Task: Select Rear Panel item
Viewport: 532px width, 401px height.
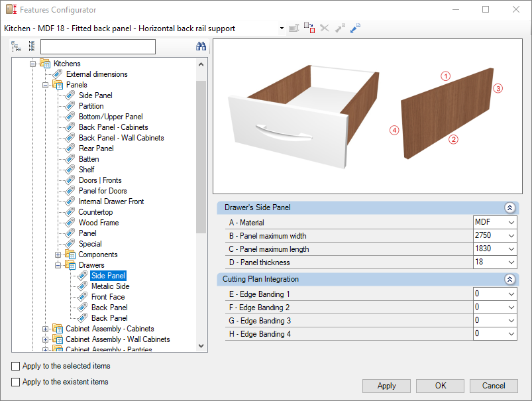Action: point(96,148)
